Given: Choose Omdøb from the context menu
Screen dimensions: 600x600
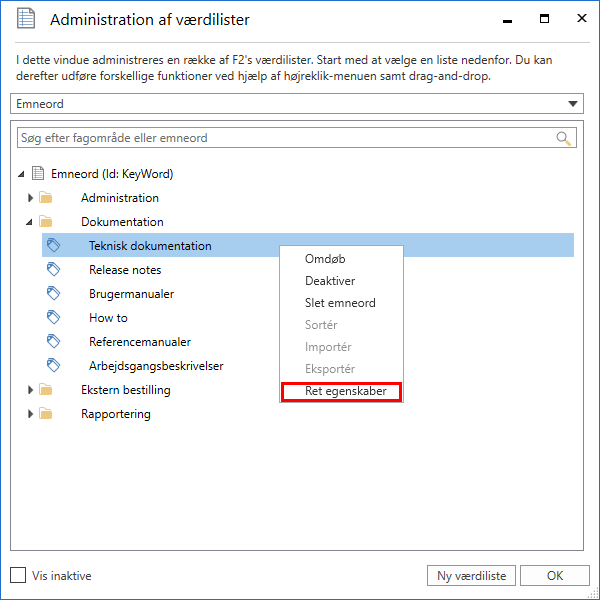Looking at the screenshot, I should [341, 259].
